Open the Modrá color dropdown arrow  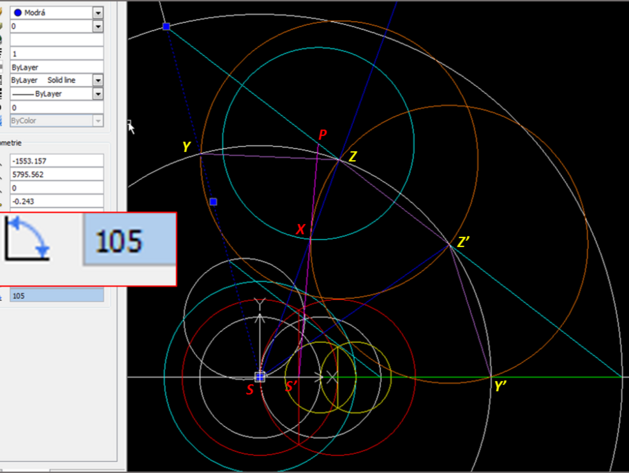98,13
